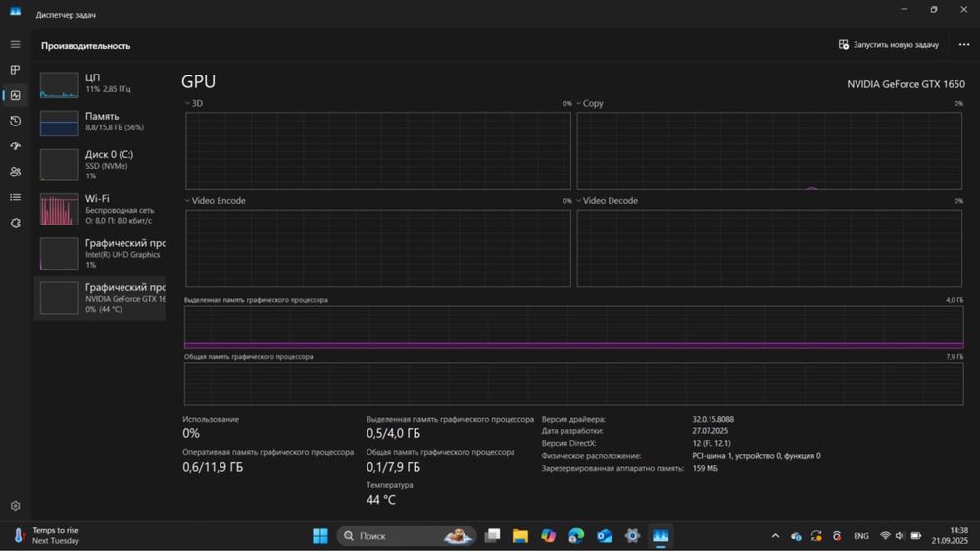Open Settings gear from the taskbar
The width and height of the screenshot is (980, 551).
(x=632, y=536)
